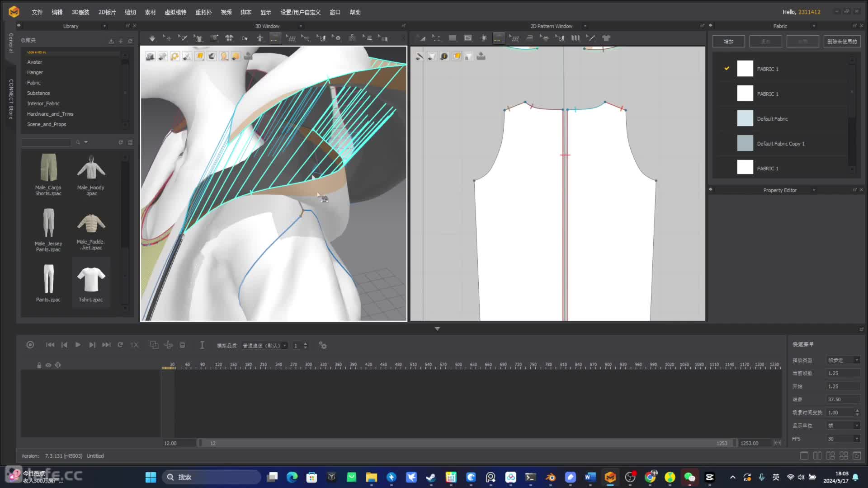The image size is (868, 488).
Task: Open the 3D Window title dropdown
Action: coord(301,26)
